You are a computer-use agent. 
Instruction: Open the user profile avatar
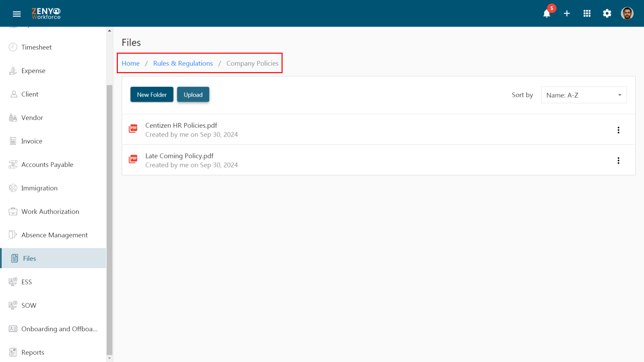pos(627,13)
